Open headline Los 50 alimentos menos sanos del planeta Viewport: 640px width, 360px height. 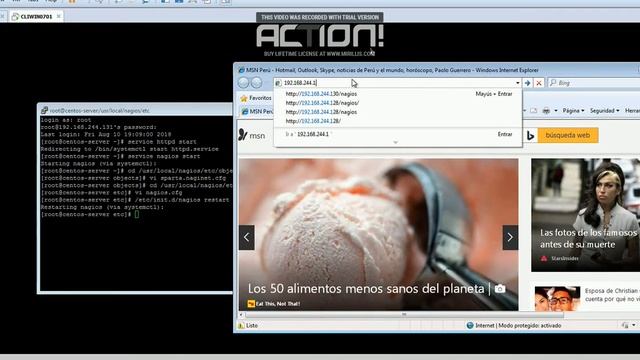pos(366,289)
